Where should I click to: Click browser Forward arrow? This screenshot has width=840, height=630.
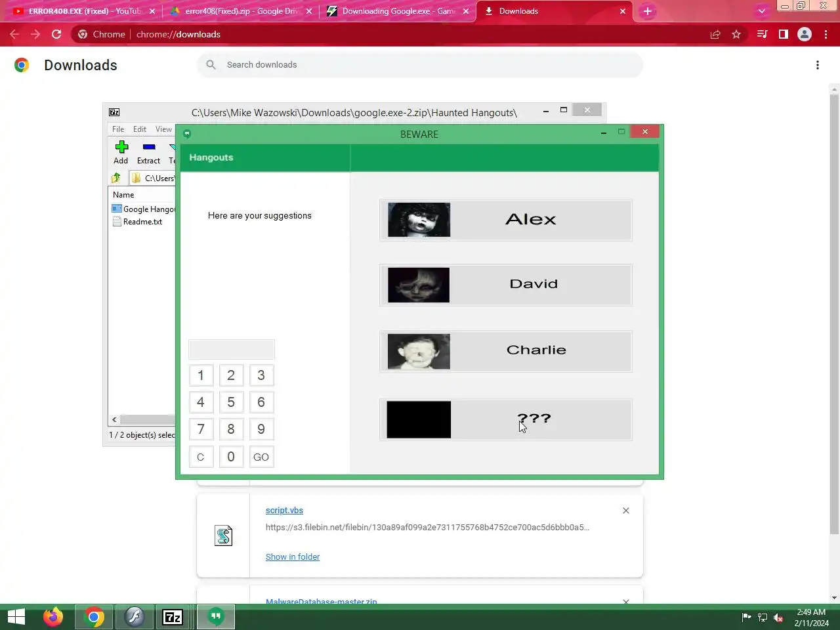(35, 34)
